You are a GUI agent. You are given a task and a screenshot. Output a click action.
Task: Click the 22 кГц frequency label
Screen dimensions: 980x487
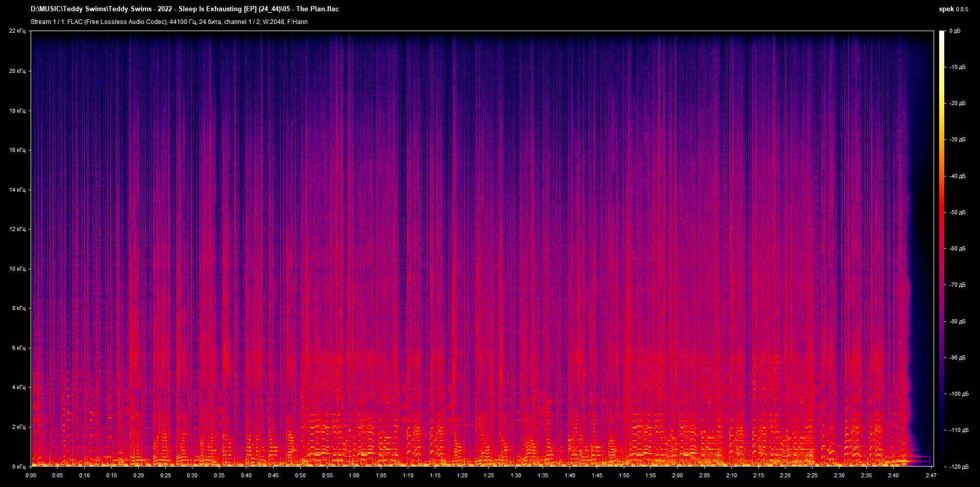pos(17,31)
